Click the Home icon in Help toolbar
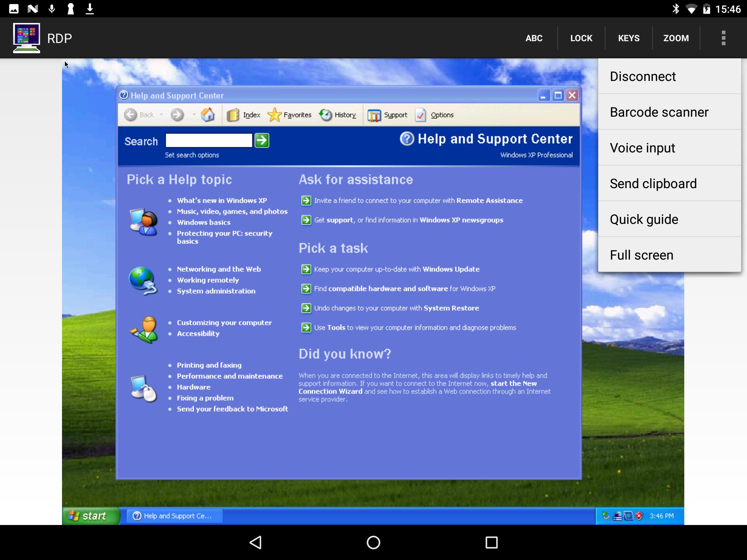This screenshot has height=560, width=747. (208, 115)
